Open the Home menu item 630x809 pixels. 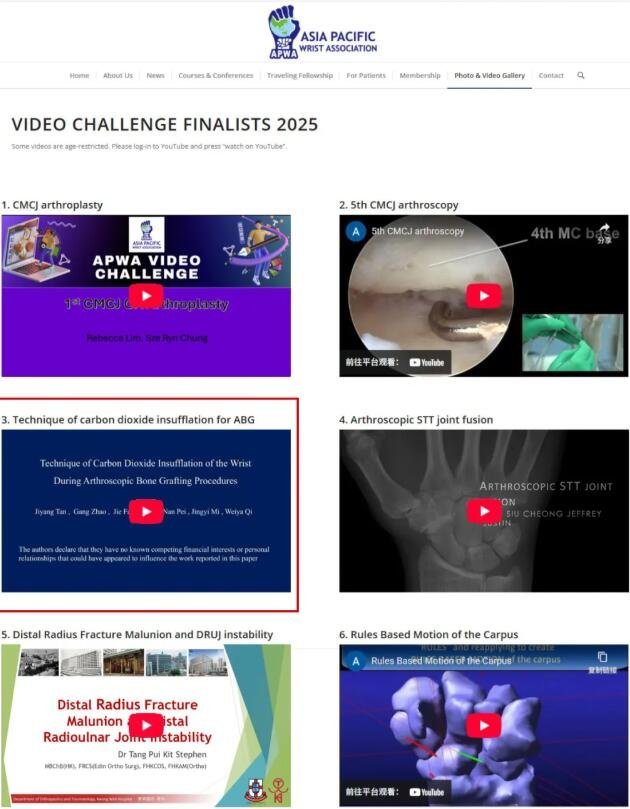79,75
